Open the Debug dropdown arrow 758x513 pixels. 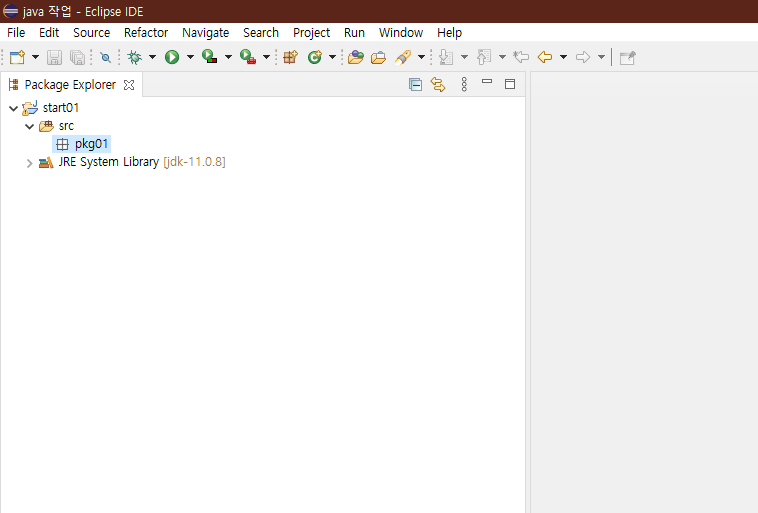pyautogui.click(x=152, y=57)
